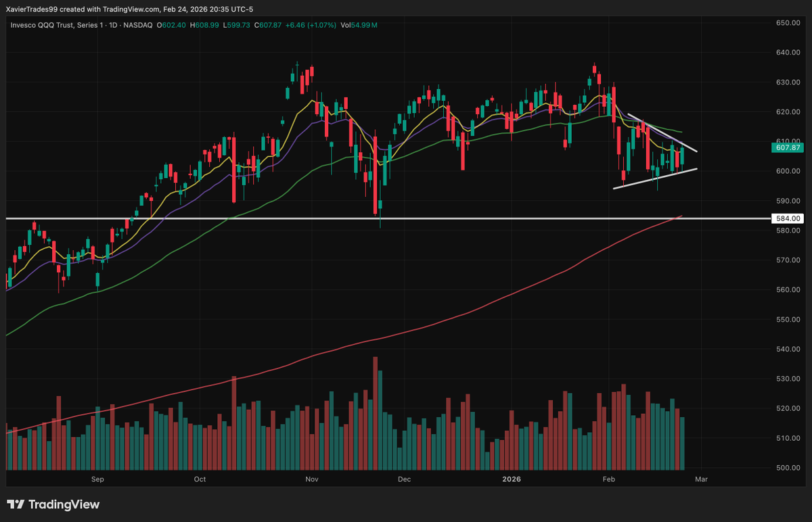Click the 2026 label on time axis
The width and height of the screenshot is (812, 522).
click(511, 479)
